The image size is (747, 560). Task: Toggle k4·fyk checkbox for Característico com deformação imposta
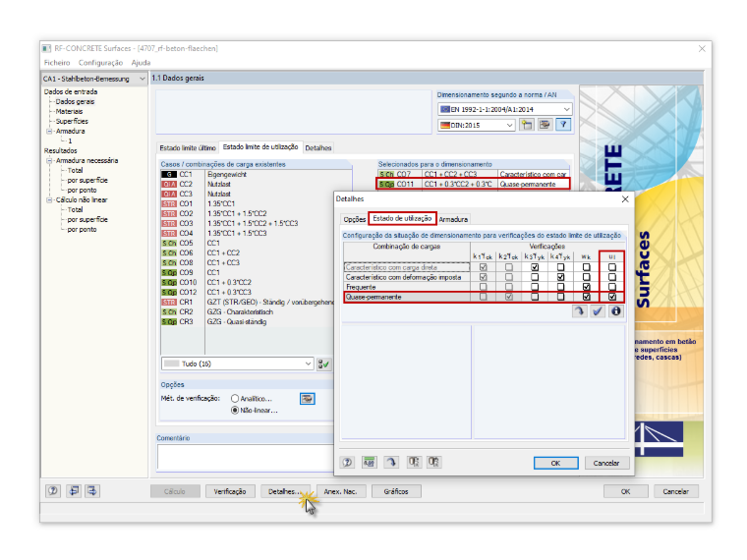[x=560, y=277]
